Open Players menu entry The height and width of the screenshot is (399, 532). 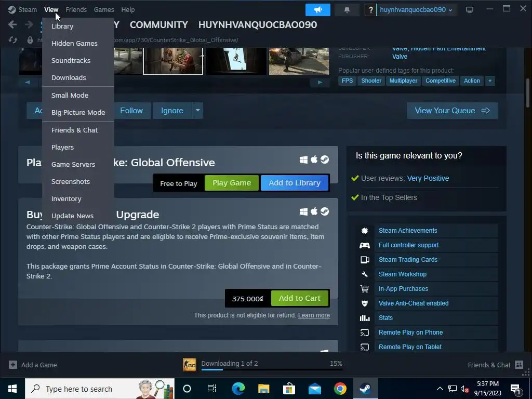78,147
